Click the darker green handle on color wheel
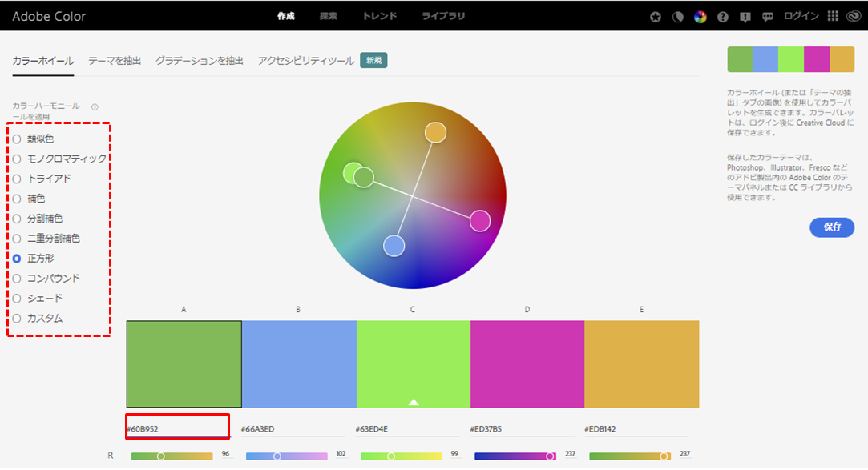Image resolution: width=868 pixels, height=470 pixels. coord(364,178)
